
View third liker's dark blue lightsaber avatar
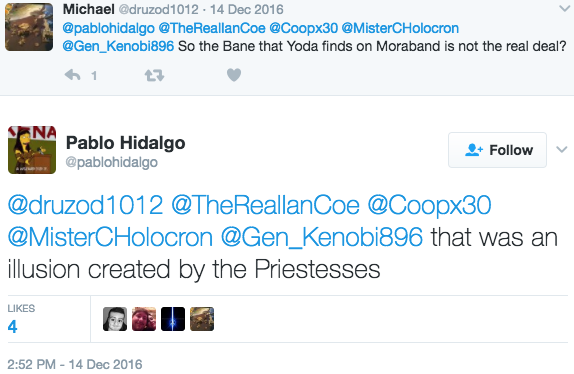[x=173, y=319]
